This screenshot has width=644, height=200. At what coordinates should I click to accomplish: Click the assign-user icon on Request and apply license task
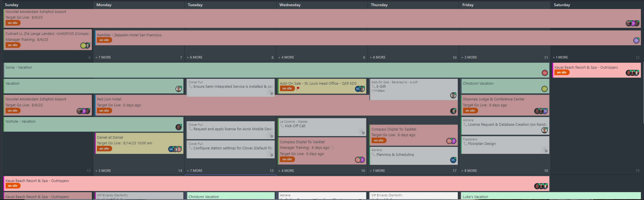coord(270,135)
